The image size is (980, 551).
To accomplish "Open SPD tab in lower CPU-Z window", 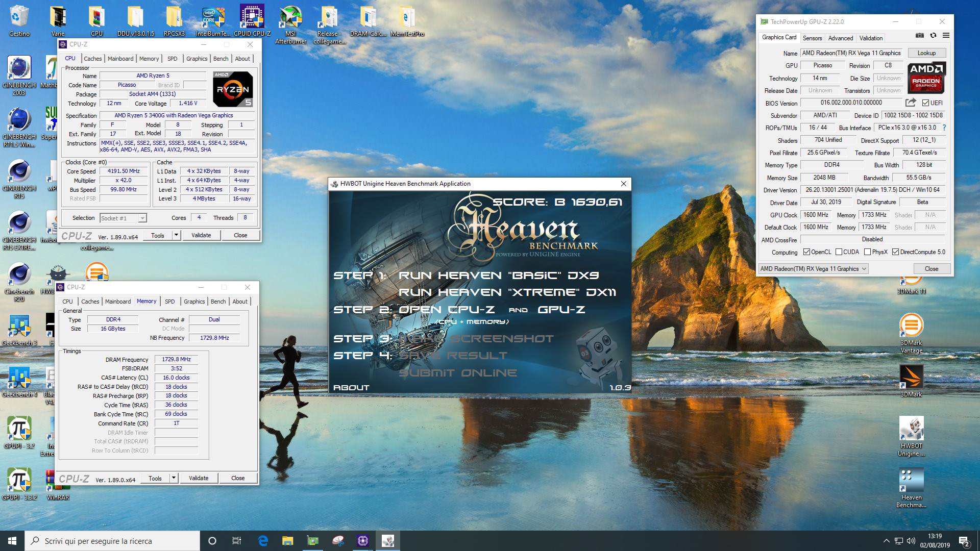I will point(170,302).
